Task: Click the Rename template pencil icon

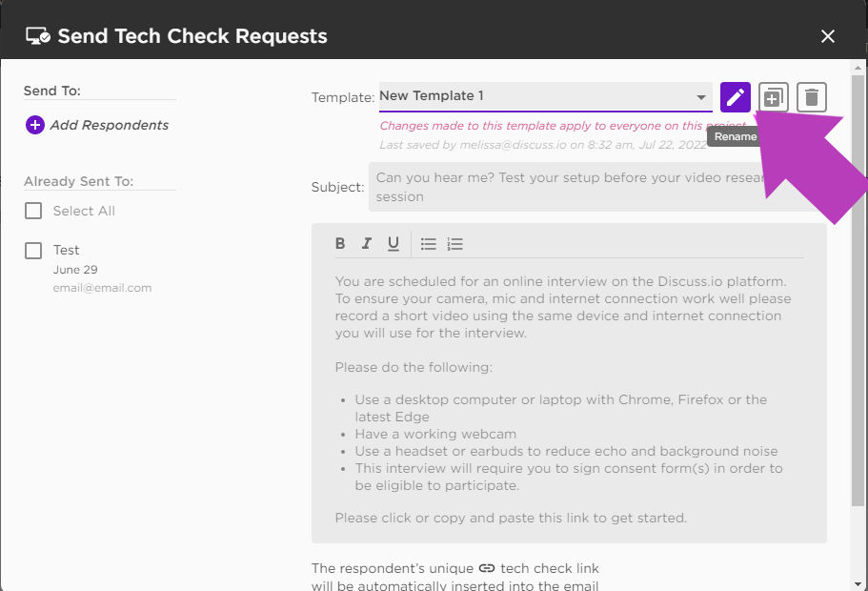Action: coord(736,97)
